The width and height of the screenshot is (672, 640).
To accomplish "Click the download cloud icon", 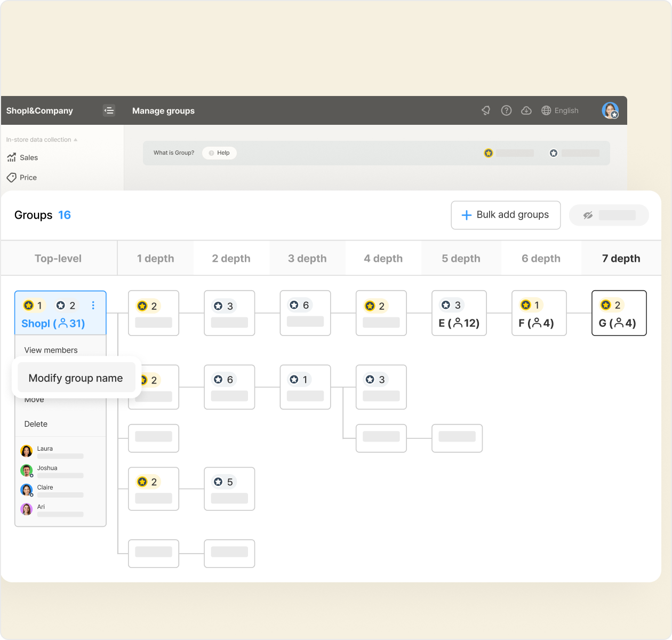I will (x=526, y=110).
